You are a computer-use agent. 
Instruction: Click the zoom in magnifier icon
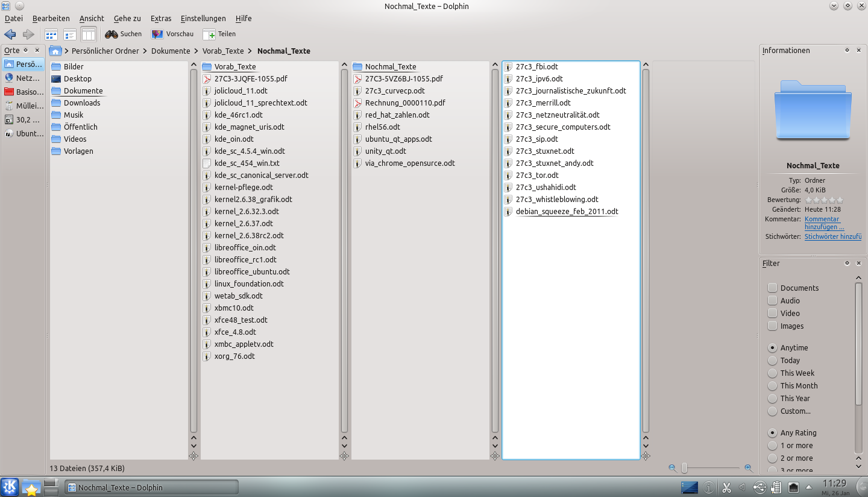point(748,468)
